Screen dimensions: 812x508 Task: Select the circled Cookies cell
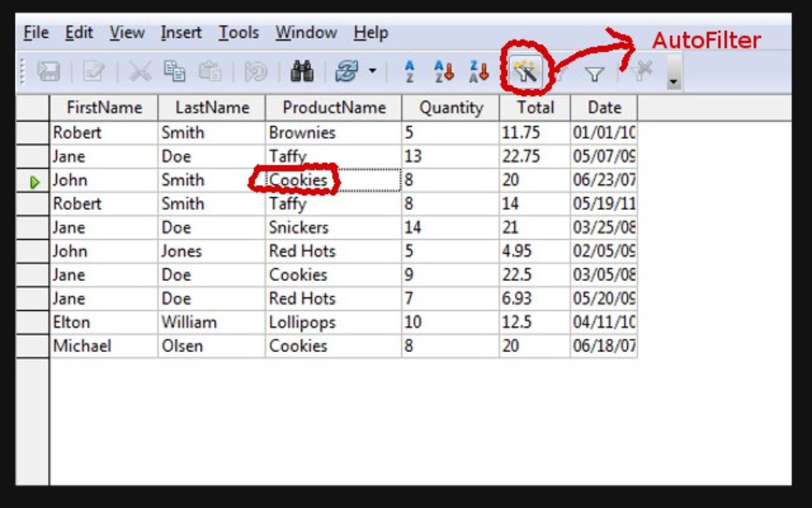click(x=300, y=180)
